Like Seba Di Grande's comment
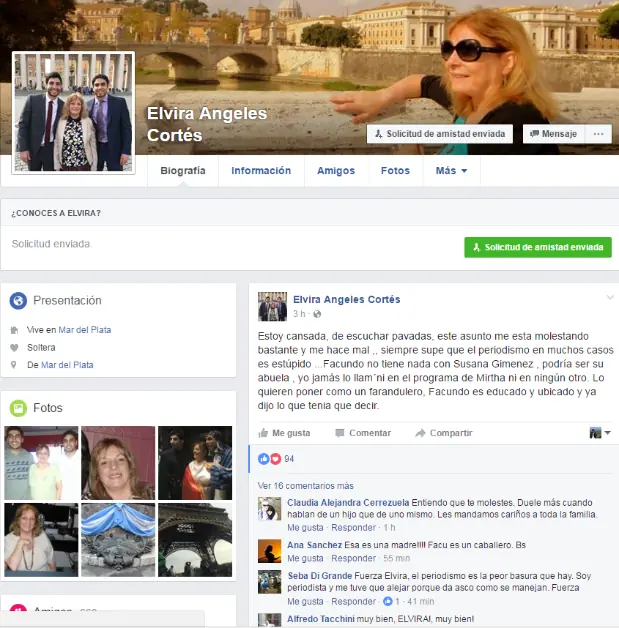 pyautogui.click(x=305, y=602)
